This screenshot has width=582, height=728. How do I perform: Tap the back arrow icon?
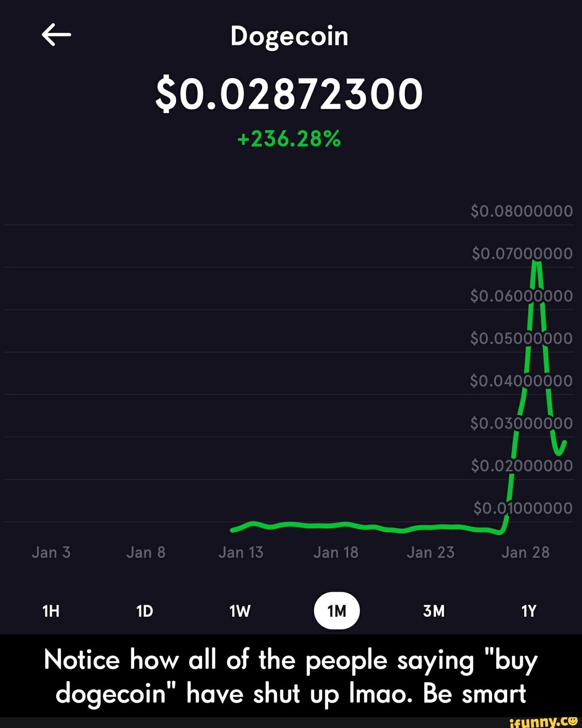pos(56,36)
